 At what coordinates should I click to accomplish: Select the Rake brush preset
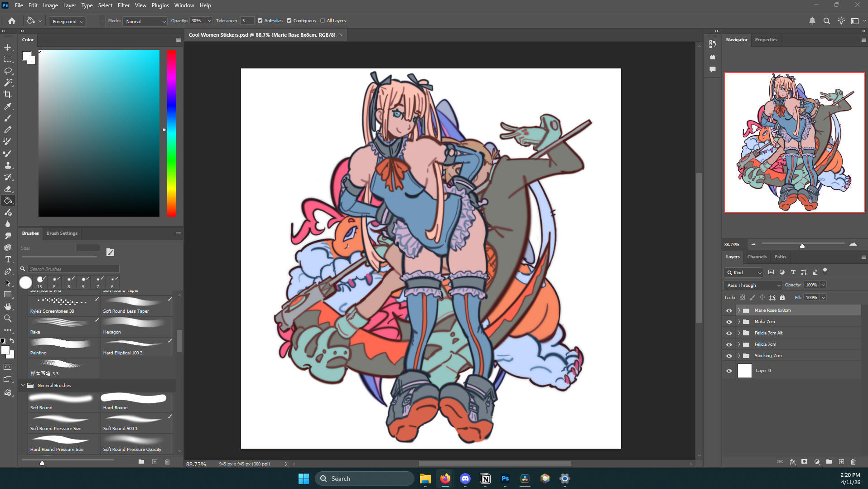[63, 326]
